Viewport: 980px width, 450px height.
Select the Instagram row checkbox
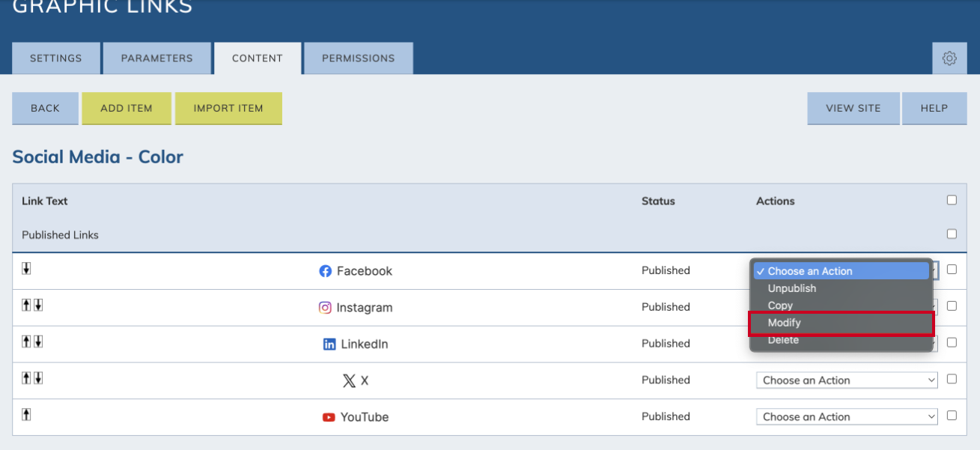952,305
